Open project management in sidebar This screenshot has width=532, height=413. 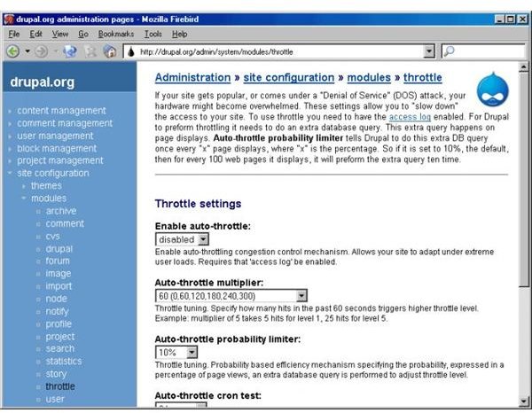click(x=60, y=160)
